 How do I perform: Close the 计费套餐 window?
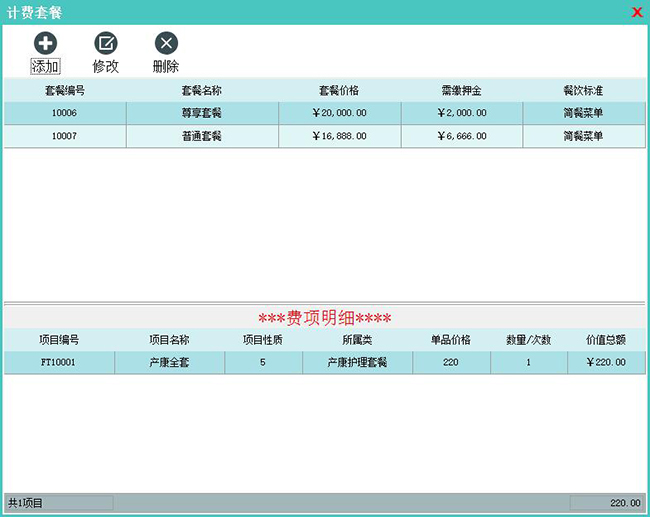tap(637, 12)
